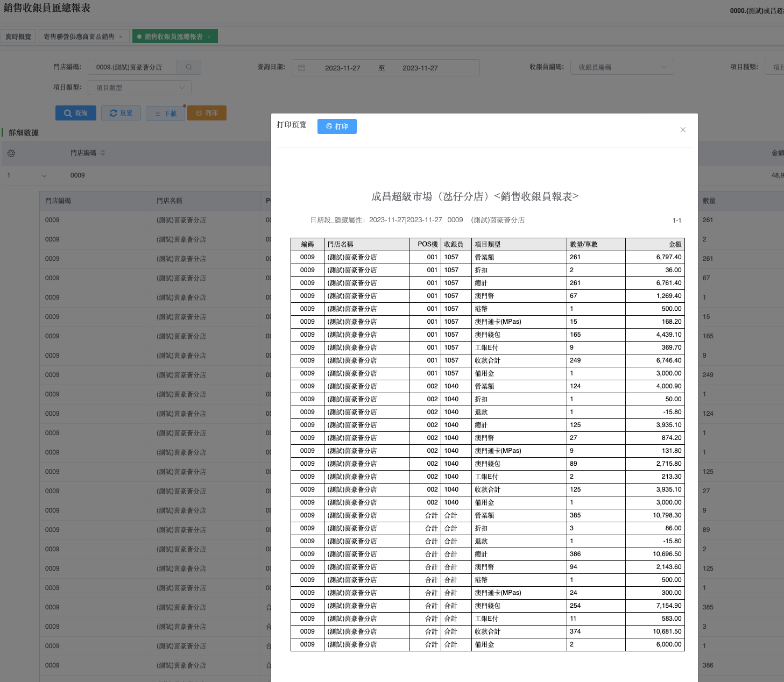784x682 pixels.
Task: Collapse the row 1 expander chevron
Action: 44,175
